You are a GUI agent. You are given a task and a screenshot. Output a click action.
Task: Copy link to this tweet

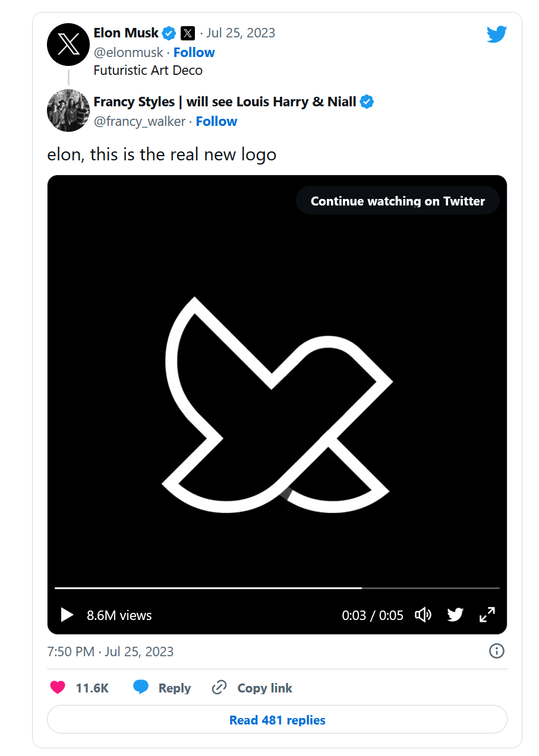coord(252,688)
